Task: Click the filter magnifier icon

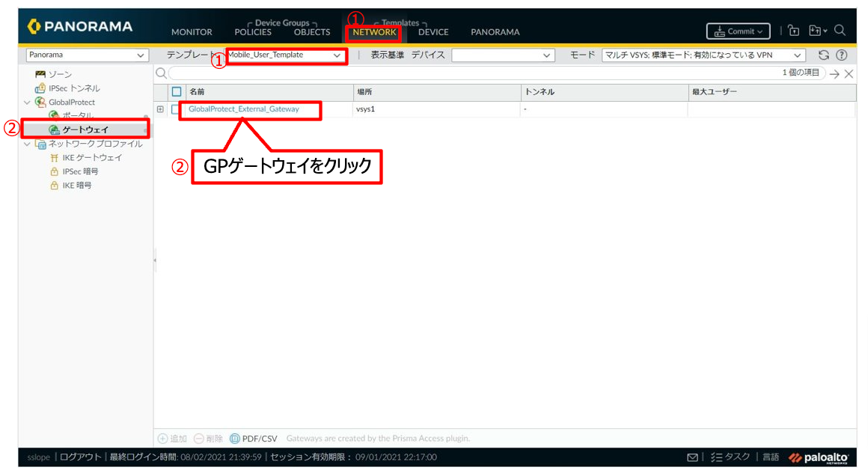Action: pos(161,73)
